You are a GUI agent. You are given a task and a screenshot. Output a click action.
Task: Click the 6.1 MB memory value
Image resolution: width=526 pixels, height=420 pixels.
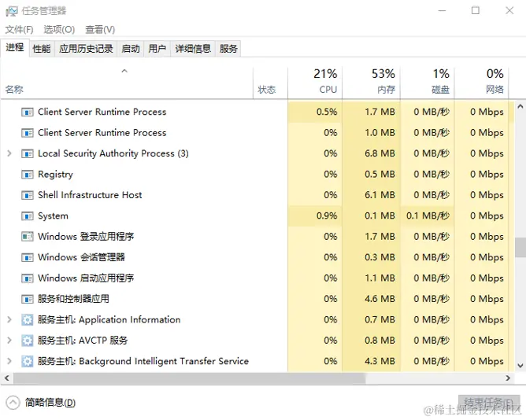pos(380,195)
